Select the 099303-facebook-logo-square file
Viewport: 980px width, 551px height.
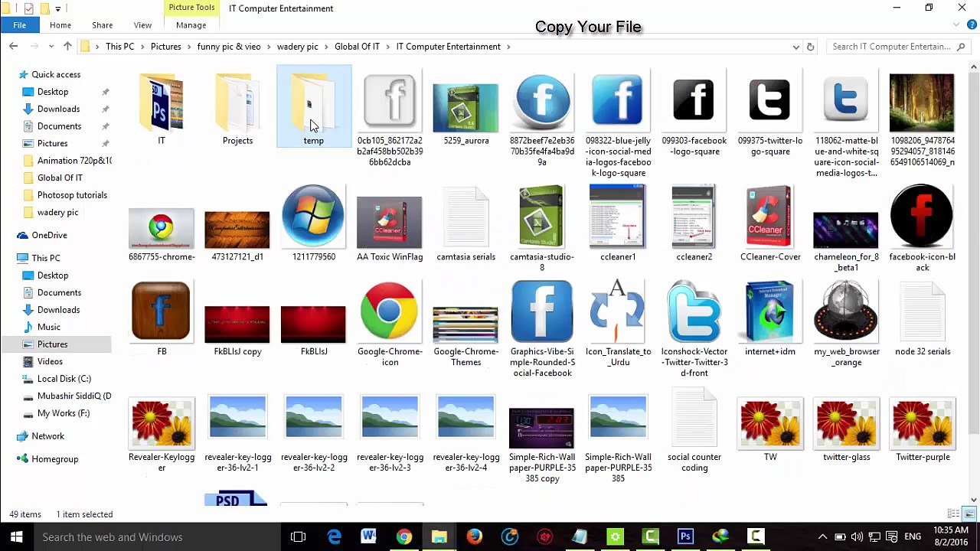694,100
